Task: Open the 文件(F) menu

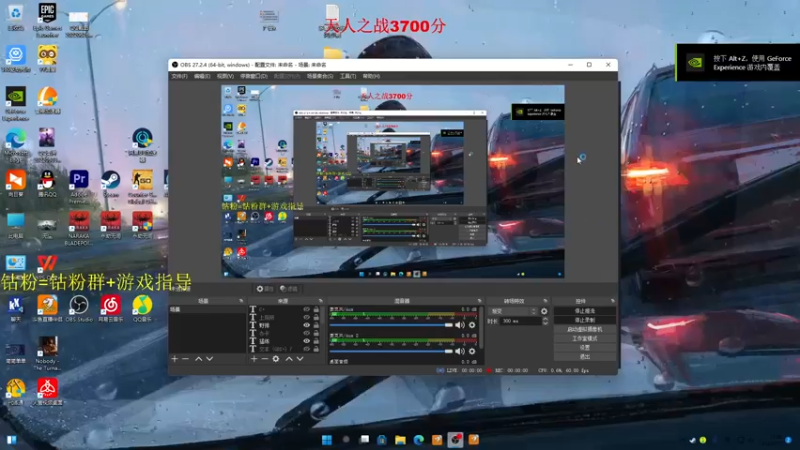Action: 180,76
